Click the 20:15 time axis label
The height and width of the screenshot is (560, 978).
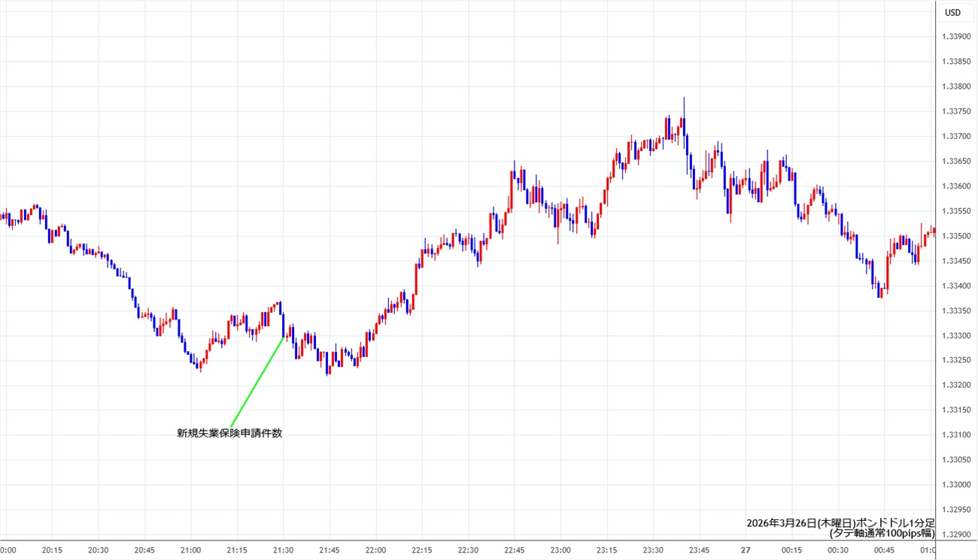[x=52, y=550]
